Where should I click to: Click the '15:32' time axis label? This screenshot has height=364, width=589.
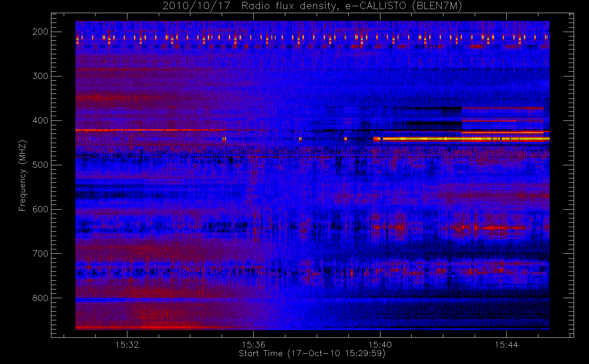127,345
